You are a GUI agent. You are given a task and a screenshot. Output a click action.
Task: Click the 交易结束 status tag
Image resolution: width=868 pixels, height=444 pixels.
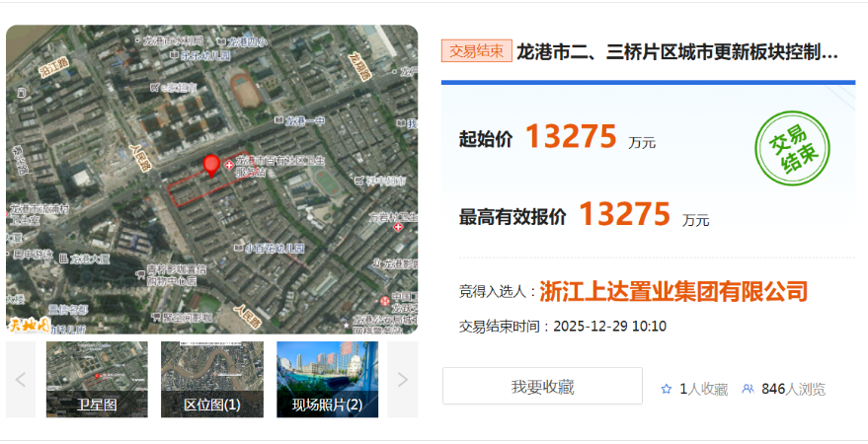(476, 51)
